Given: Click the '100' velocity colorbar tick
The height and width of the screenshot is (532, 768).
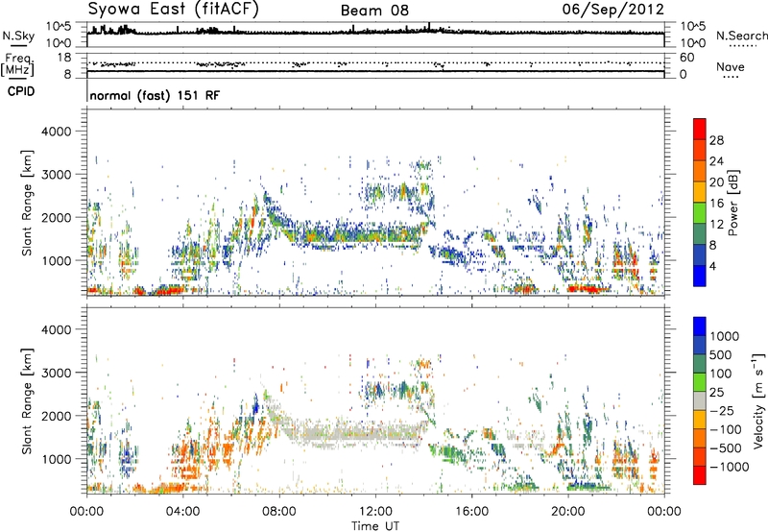Looking at the screenshot, I should click(721, 374).
